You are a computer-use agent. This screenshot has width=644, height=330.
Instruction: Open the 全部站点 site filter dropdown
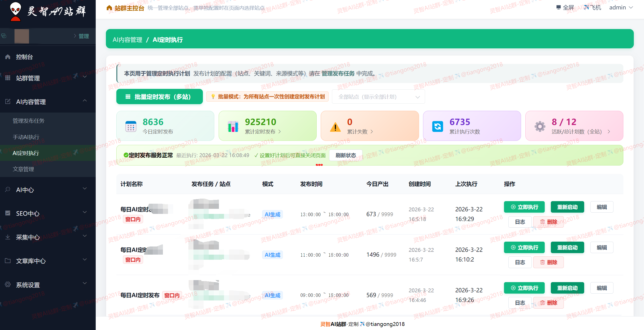(378, 97)
